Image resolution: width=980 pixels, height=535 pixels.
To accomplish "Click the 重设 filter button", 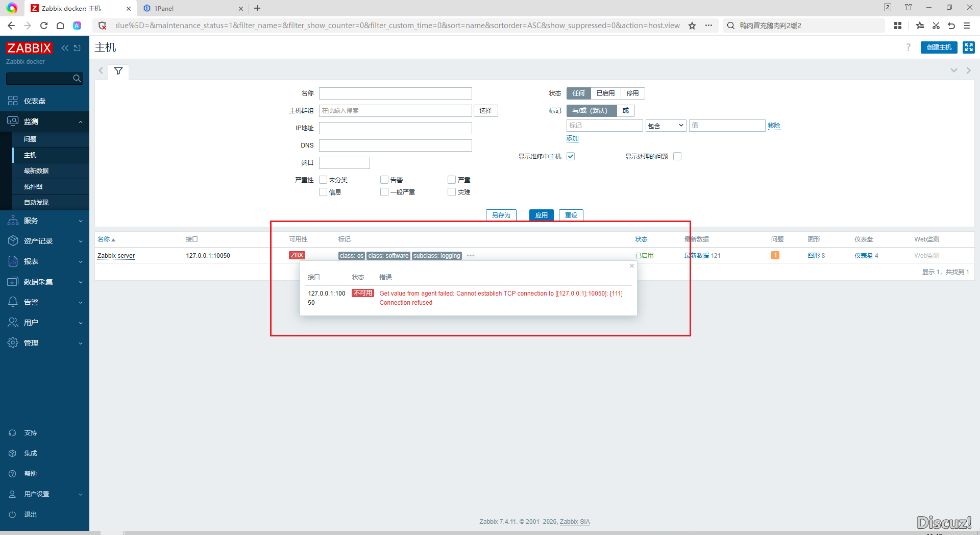I will pos(571,215).
